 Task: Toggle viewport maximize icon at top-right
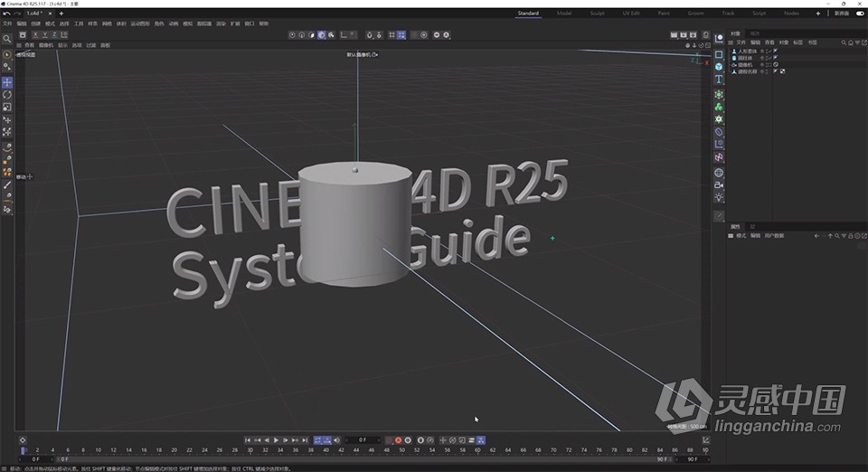707,45
